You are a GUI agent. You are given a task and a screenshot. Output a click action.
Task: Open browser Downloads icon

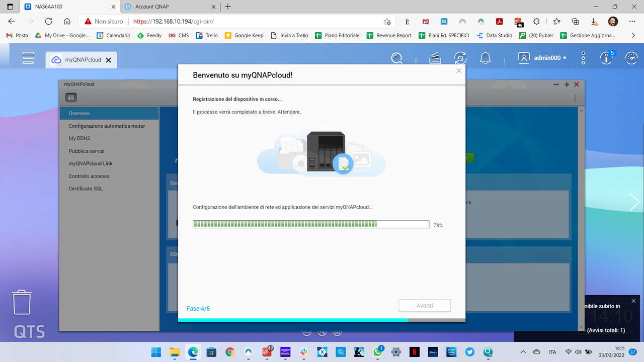(594, 22)
